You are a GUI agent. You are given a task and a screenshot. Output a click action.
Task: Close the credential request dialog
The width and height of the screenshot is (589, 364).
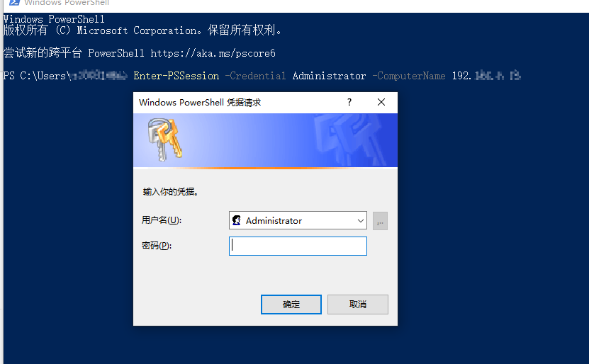(x=381, y=102)
